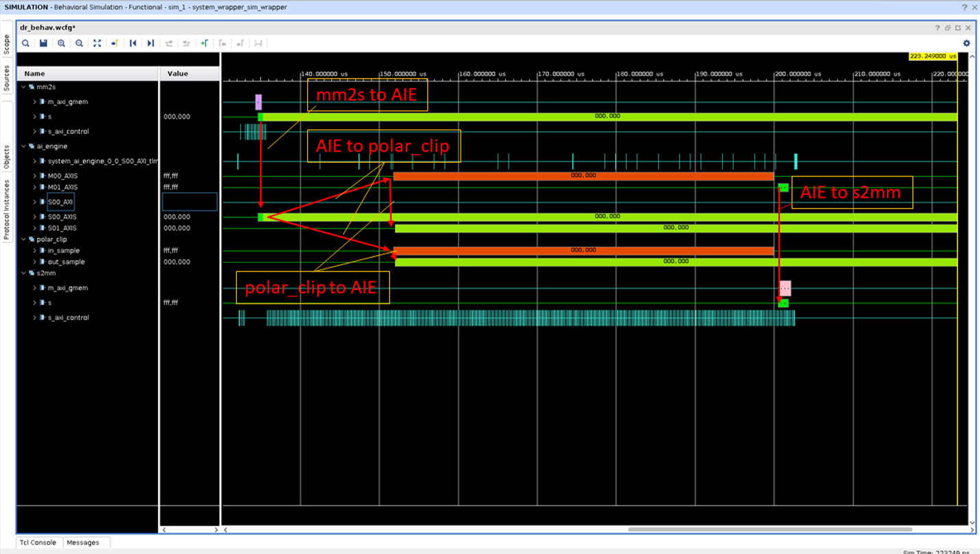Click the Next Marker toolbar icon
Screen dimensions: 980x554
tap(240, 43)
